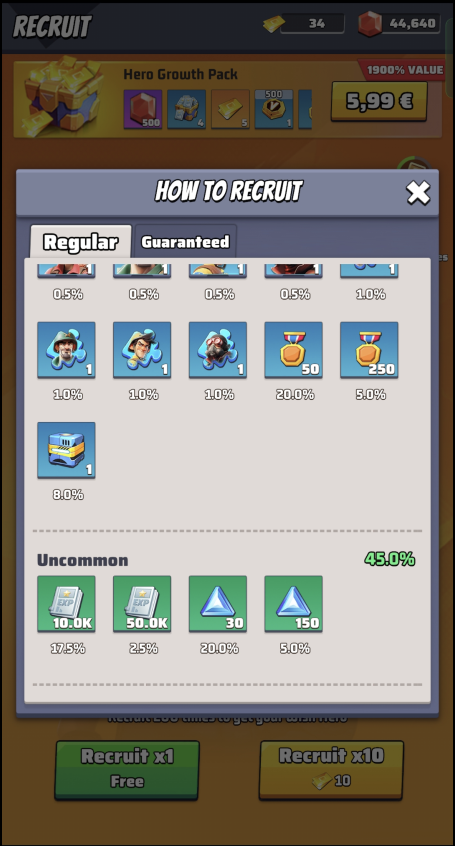The width and height of the screenshot is (455, 846).
Task: Tap the blue crate reward icon
Action: pos(66,450)
